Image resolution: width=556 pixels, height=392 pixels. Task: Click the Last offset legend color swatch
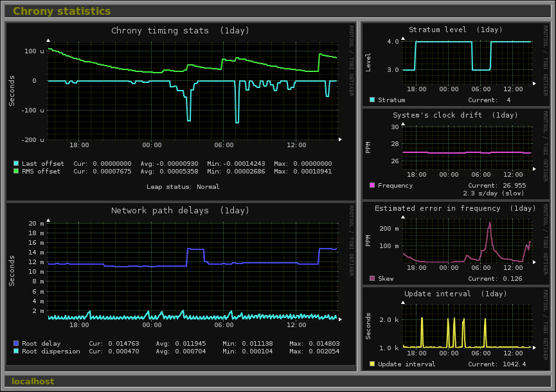click(16, 164)
